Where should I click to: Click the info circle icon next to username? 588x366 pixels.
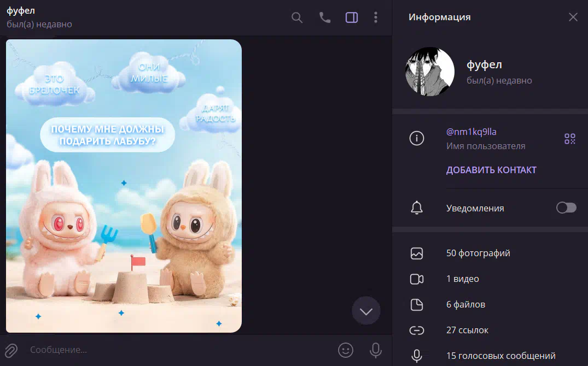click(417, 138)
